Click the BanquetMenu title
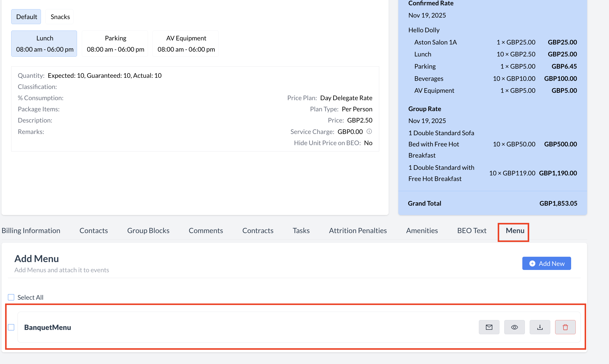Screen dimensions: 609x364 pos(48,327)
